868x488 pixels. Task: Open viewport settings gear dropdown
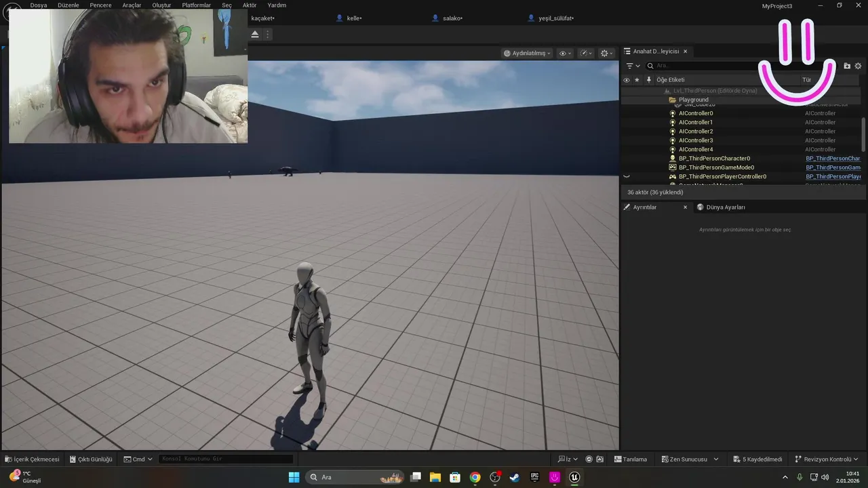click(x=607, y=53)
